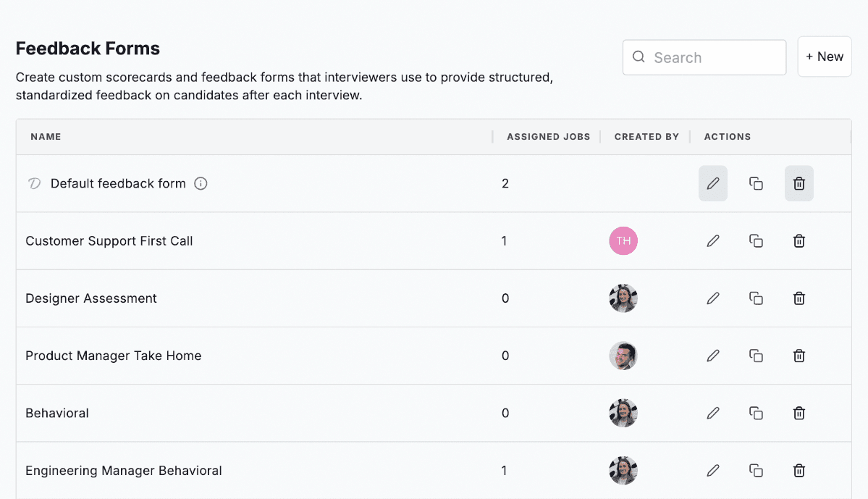This screenshot has width=868, height=499.
Task: Delete the Customer Support First Call form
Action: point(799,241)
